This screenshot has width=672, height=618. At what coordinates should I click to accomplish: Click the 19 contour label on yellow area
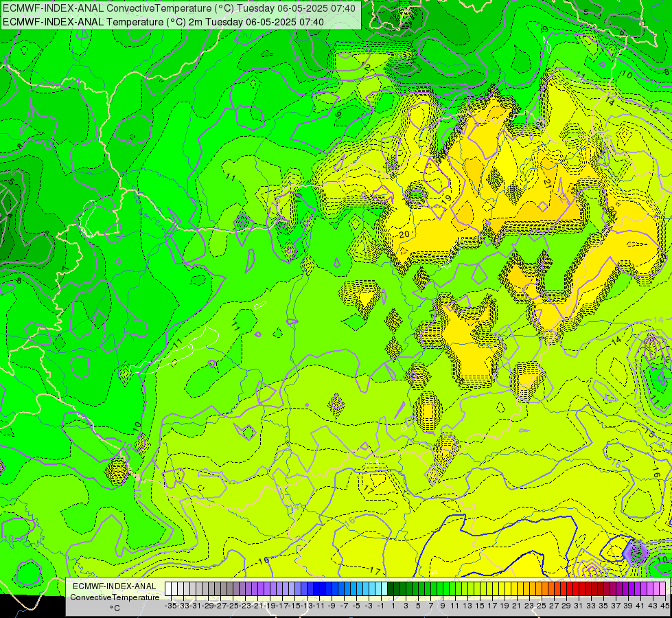pyautogui.click(x=447, y=198)
